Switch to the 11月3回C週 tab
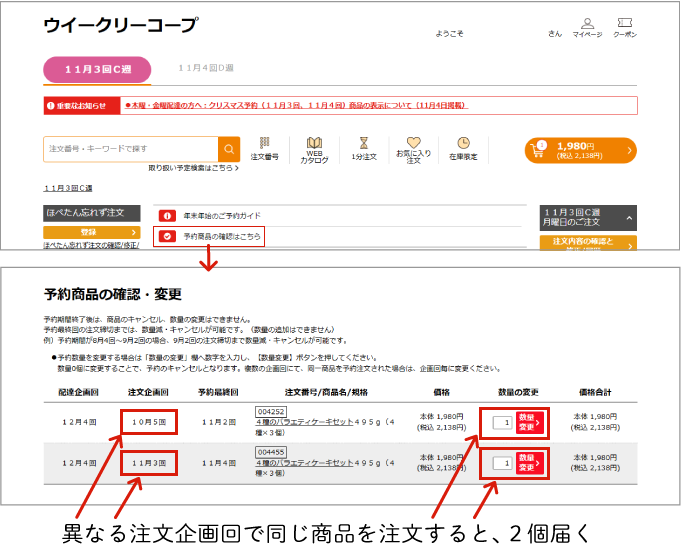 click(97, 69)
